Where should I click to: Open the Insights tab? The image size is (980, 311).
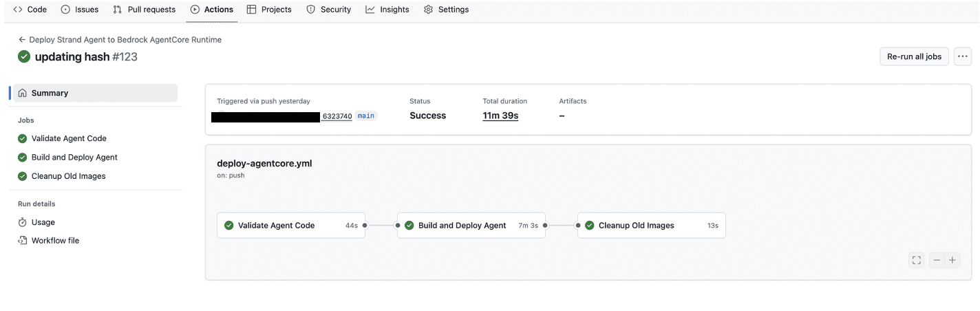(x=387, y=10)
